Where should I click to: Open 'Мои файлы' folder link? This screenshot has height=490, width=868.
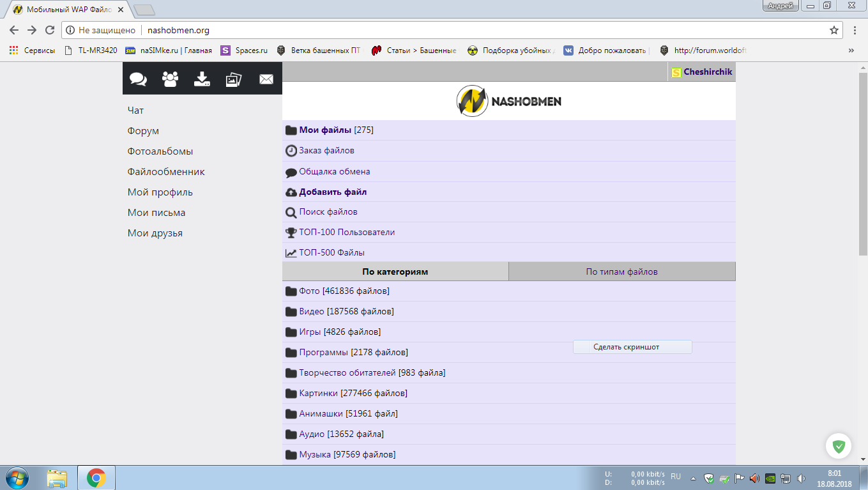pyautogui.click(x=325, y=130)
